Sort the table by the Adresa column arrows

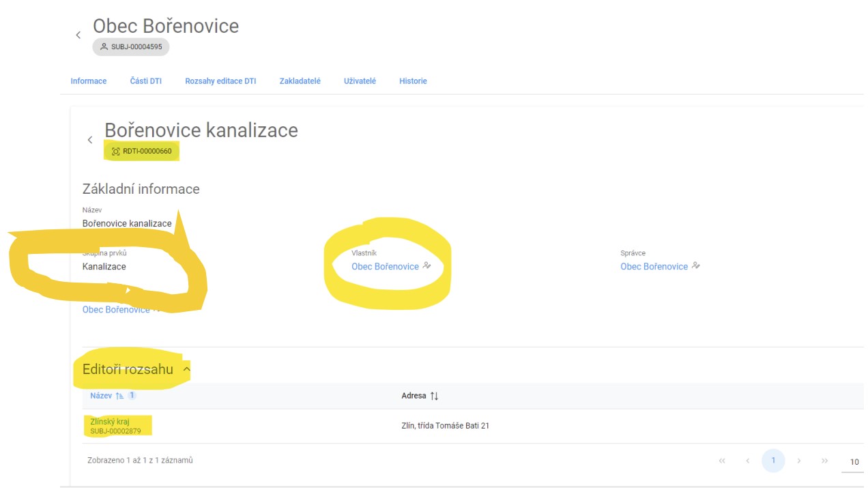point(434,396)
